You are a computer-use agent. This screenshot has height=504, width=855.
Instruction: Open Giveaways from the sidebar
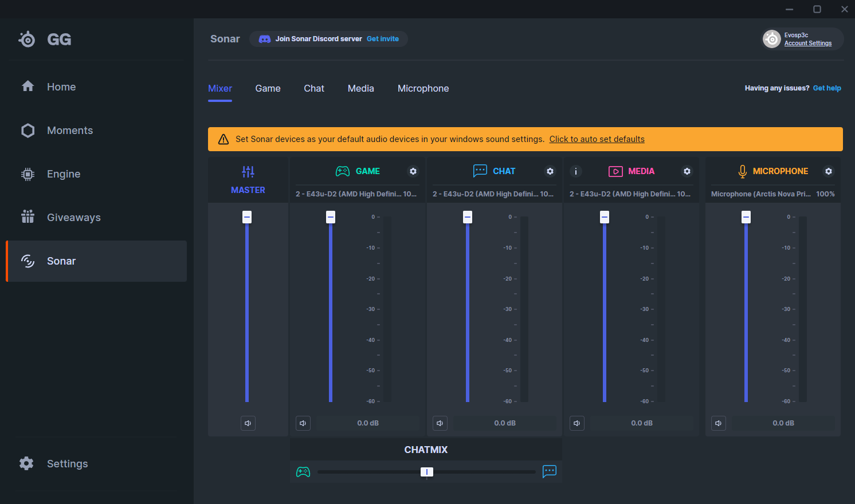click(x=96, y=217)
